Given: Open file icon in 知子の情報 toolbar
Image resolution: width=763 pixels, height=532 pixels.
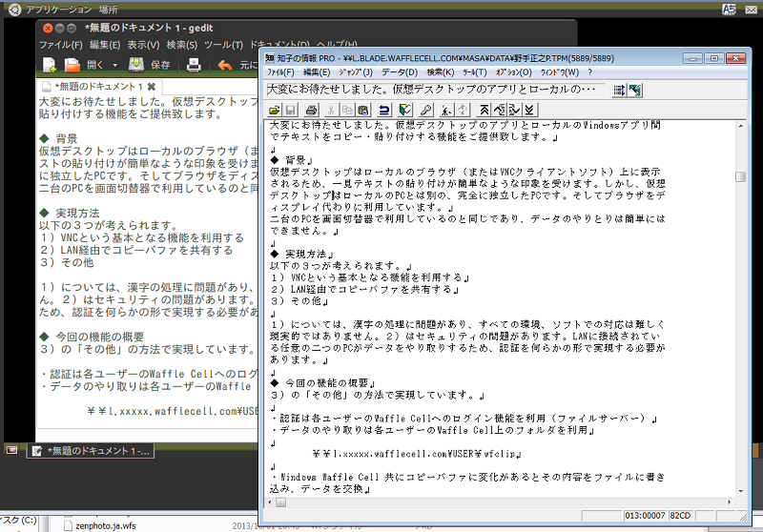Looking at the screenshot, I should (275, 110).
